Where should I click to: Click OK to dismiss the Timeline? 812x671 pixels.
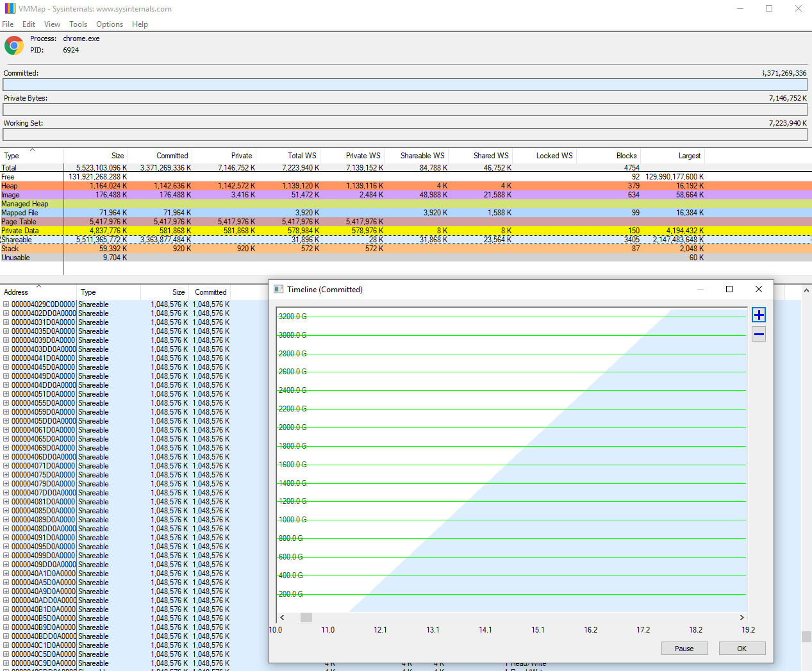coord(742,649)
